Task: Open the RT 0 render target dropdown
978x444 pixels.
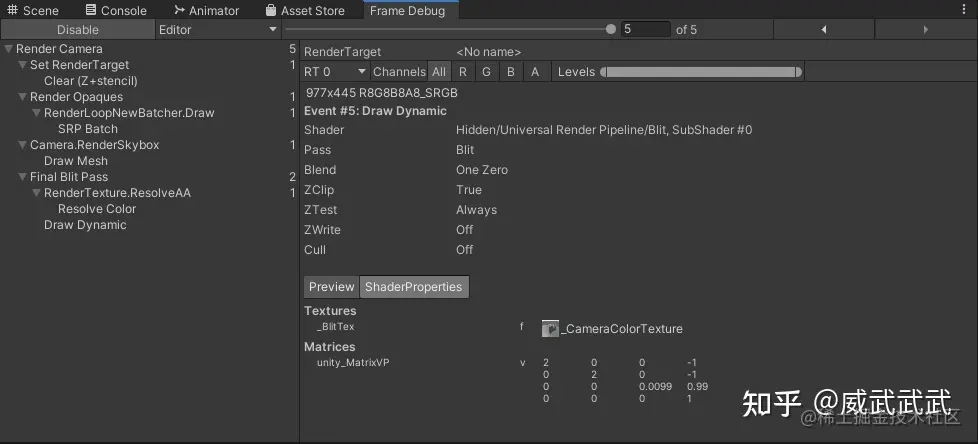Action: coord(336,72)
